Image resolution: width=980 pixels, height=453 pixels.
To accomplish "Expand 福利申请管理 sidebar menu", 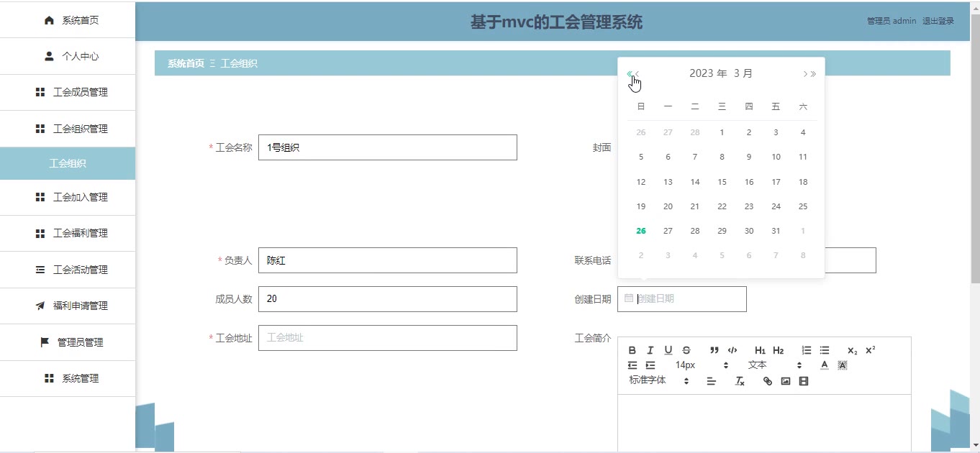I will click(x=68, y=306).
